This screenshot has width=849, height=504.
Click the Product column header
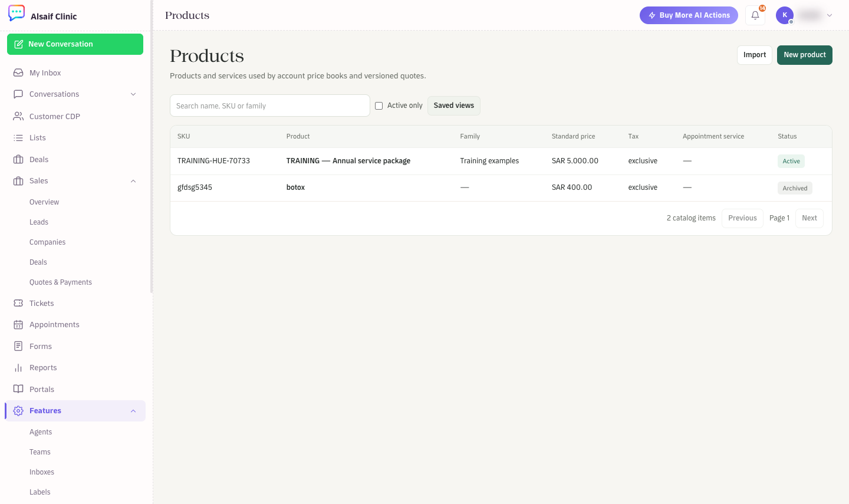tap(298, 136)
